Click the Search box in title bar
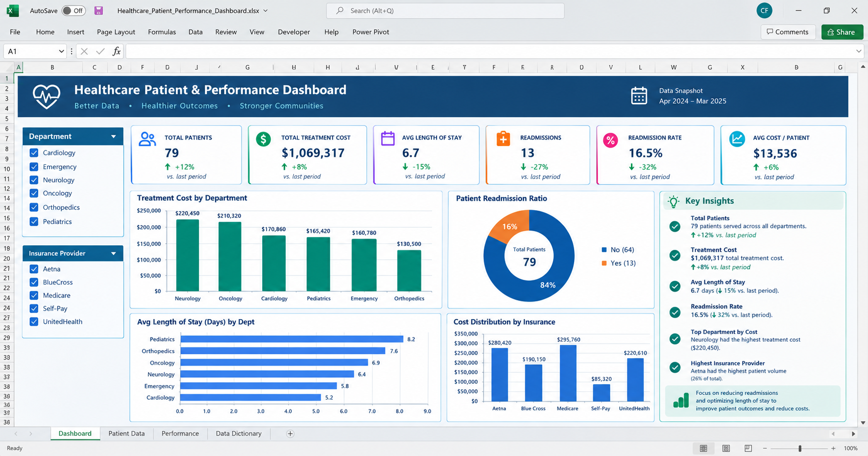Viewport: 868px width, 456px height. [x=445, y=11]
